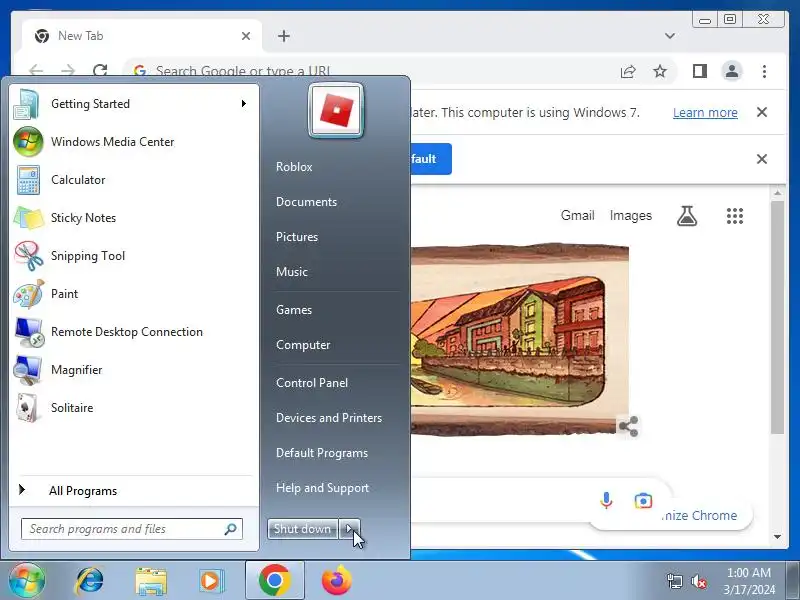800x600 pixels.
Task: Open Chrome three-dot menu
Action: tap(764, 71)
